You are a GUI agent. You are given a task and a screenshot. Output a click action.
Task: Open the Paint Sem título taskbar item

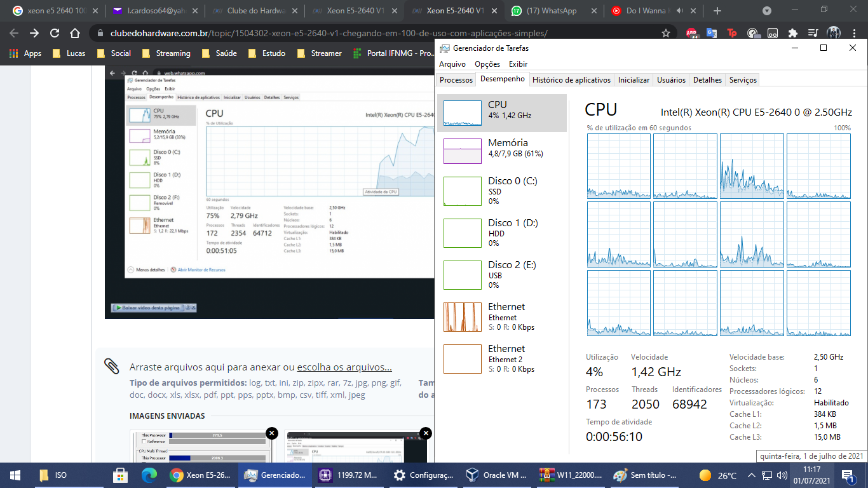644,475
